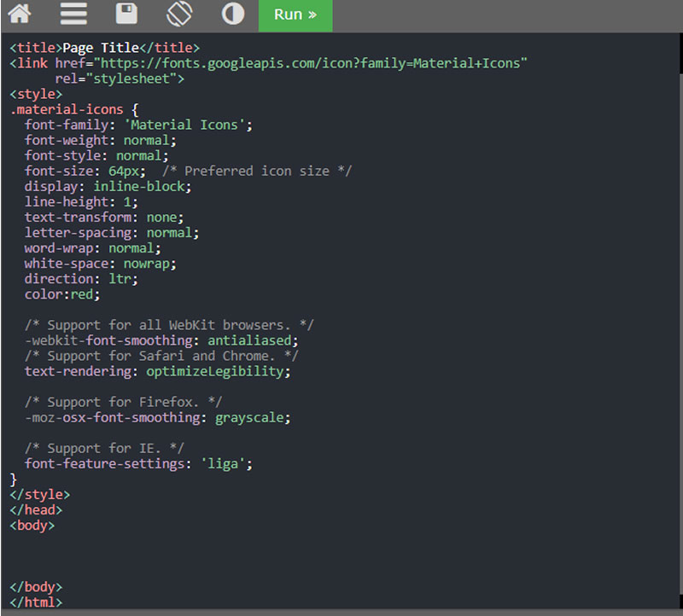Go to the home page icon
Screen dimensions: 683x616
[20, 14]
